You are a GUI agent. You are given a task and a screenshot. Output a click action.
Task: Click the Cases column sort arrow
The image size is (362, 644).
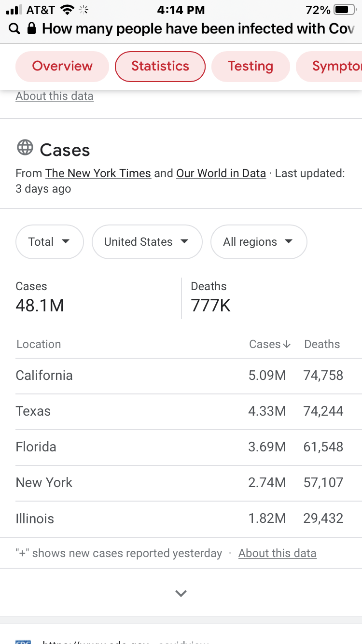(x=287, y=344)
